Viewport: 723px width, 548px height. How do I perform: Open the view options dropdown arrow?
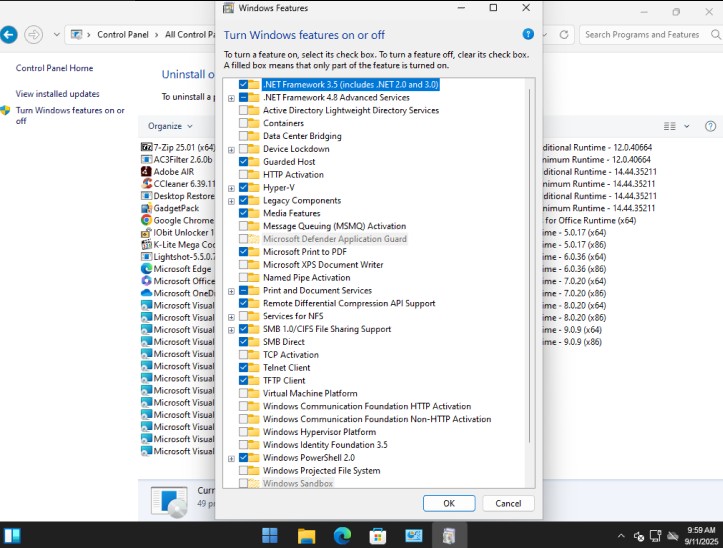(687, 126)
